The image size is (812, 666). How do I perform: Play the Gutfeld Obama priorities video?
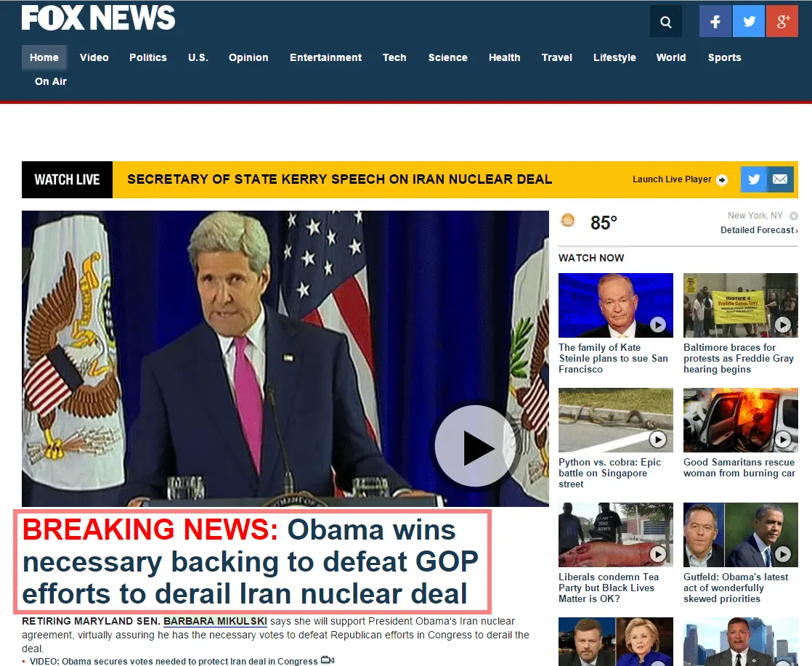(x=741, y=535)
